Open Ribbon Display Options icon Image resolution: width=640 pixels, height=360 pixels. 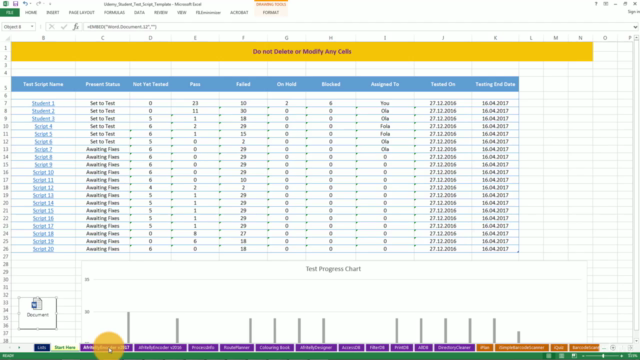tap(606, 4)
